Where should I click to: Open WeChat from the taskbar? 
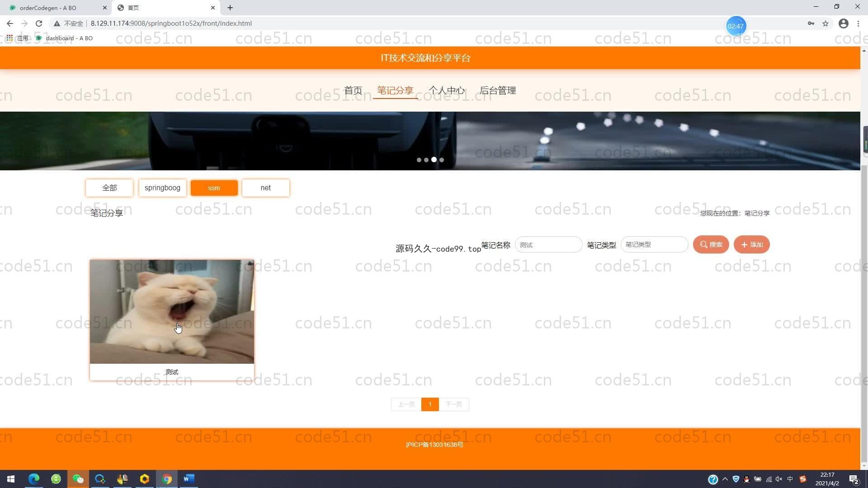click(x=78, y=479)
